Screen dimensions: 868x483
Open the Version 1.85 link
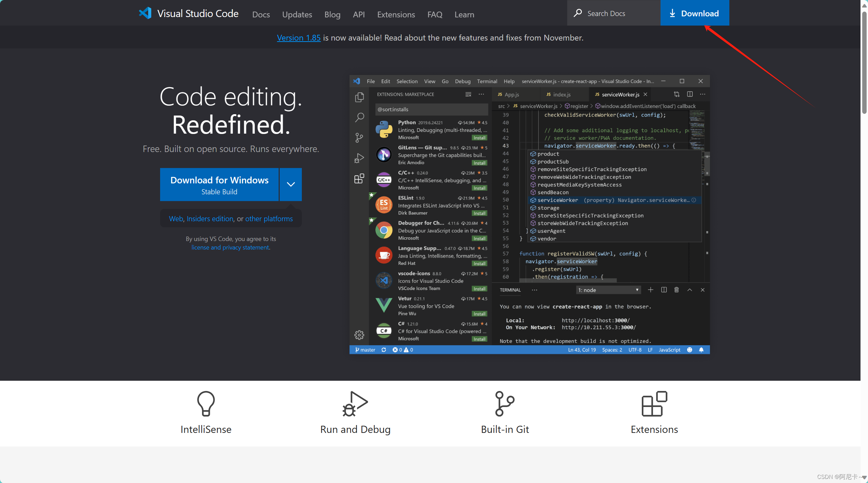[x=298, y=37]
